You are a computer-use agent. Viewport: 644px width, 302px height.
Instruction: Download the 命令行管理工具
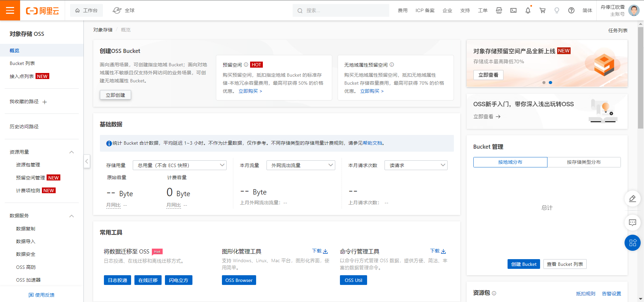438,251
